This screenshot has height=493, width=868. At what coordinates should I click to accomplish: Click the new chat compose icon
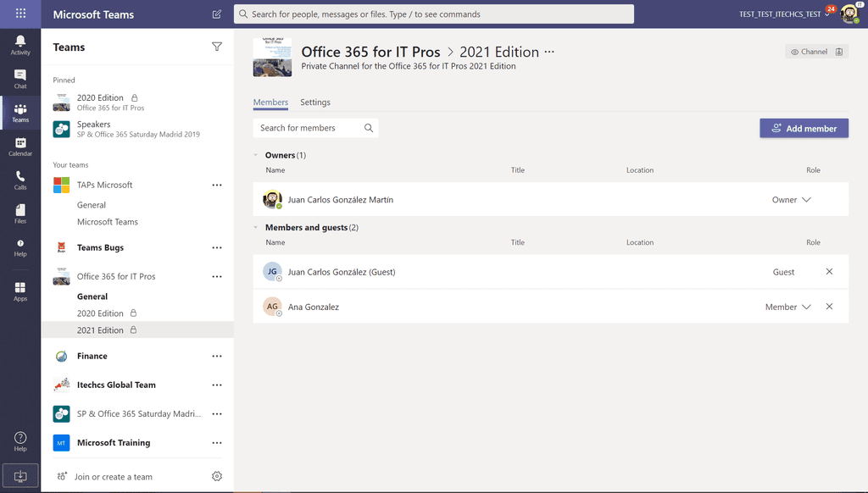pyautogui.click(x=217, y=14)
